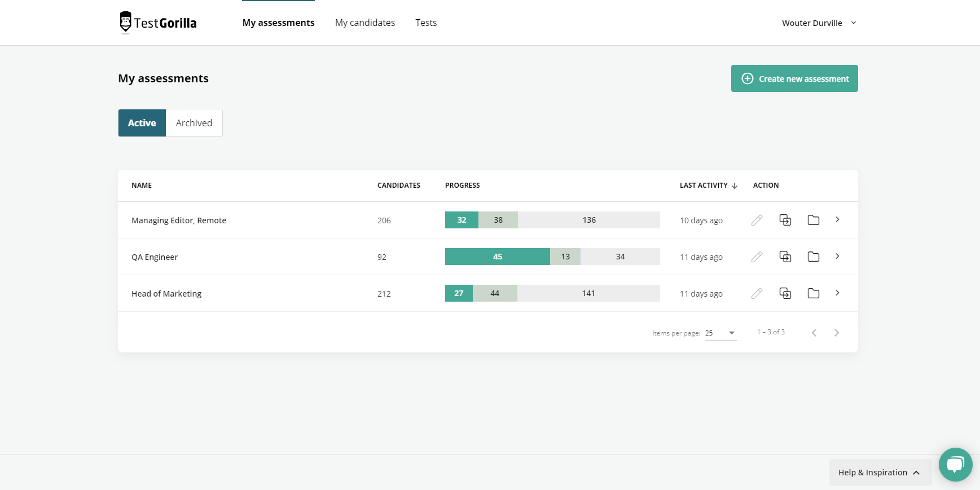Sort by last activity arrow
This screenshot has height=490, width=980.
[735, 186]
